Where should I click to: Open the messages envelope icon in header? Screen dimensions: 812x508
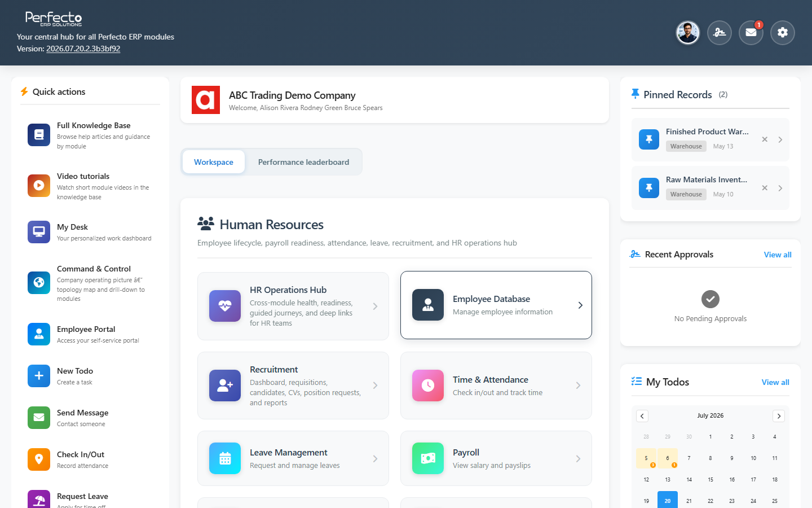751,33
